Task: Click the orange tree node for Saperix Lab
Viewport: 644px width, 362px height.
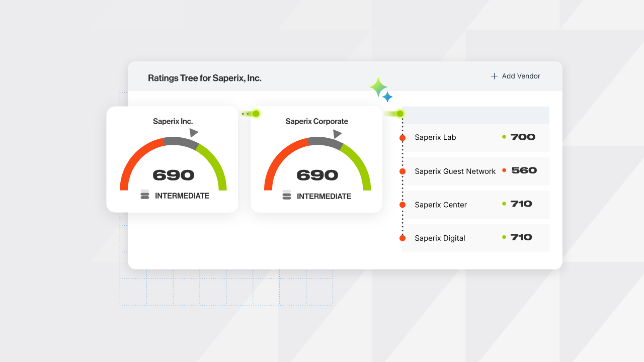Action: coord(403,138)
